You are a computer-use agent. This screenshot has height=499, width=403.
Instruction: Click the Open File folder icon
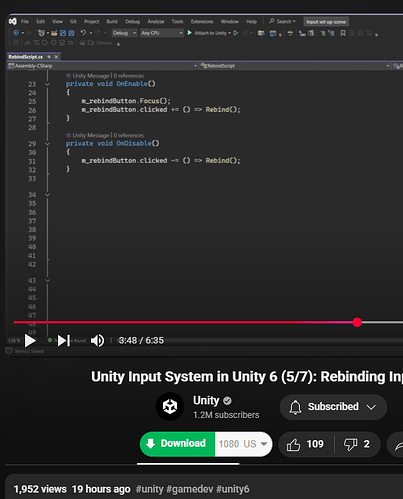coord(54,33)
